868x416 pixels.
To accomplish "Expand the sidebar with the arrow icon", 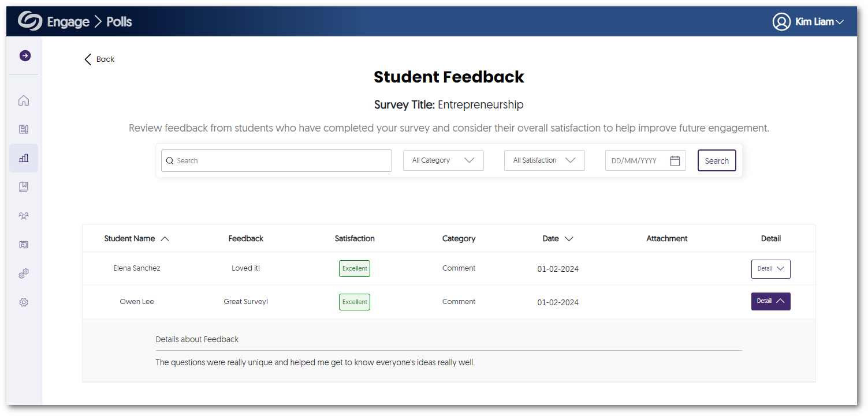I will click(25, 55).
